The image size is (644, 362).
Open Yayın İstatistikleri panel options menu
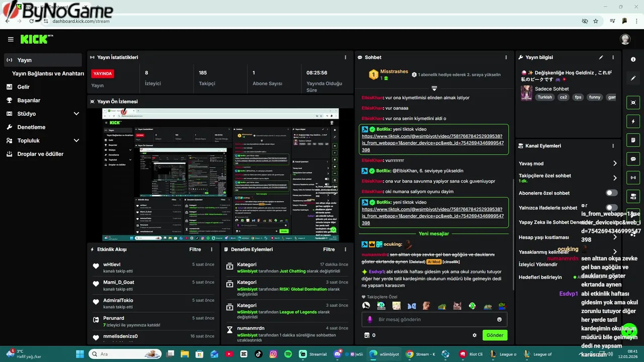pyautogui.click(x=345, y=57)
